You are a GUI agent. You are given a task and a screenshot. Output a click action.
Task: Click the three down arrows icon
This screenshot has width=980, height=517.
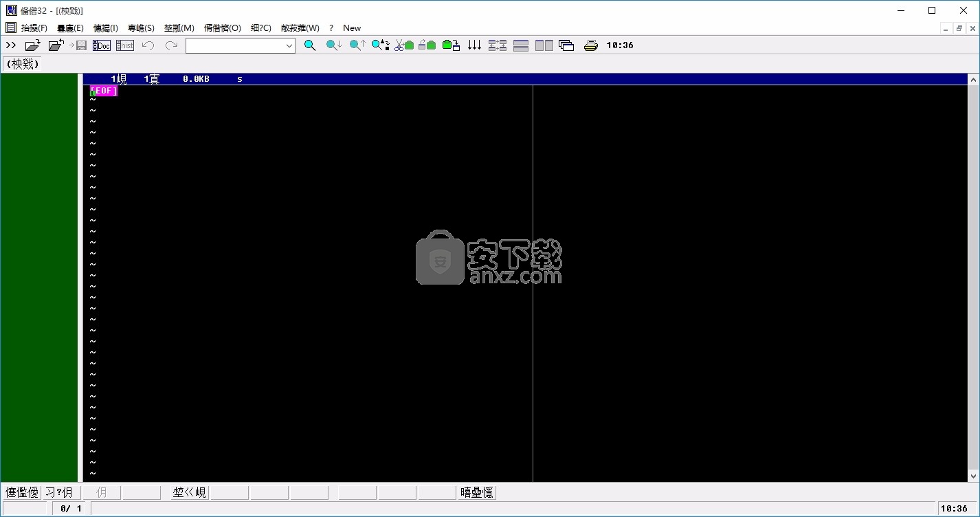(x=474, y=45)
